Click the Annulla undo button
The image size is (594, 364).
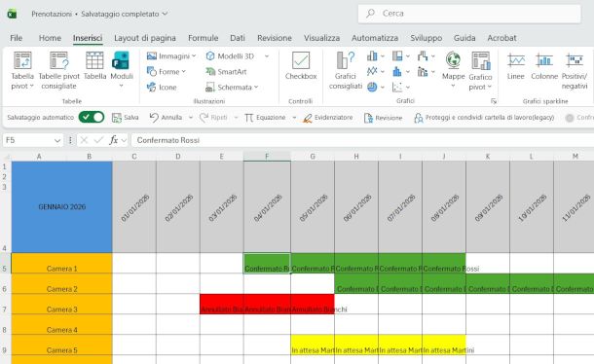click(x=166, y=118)
